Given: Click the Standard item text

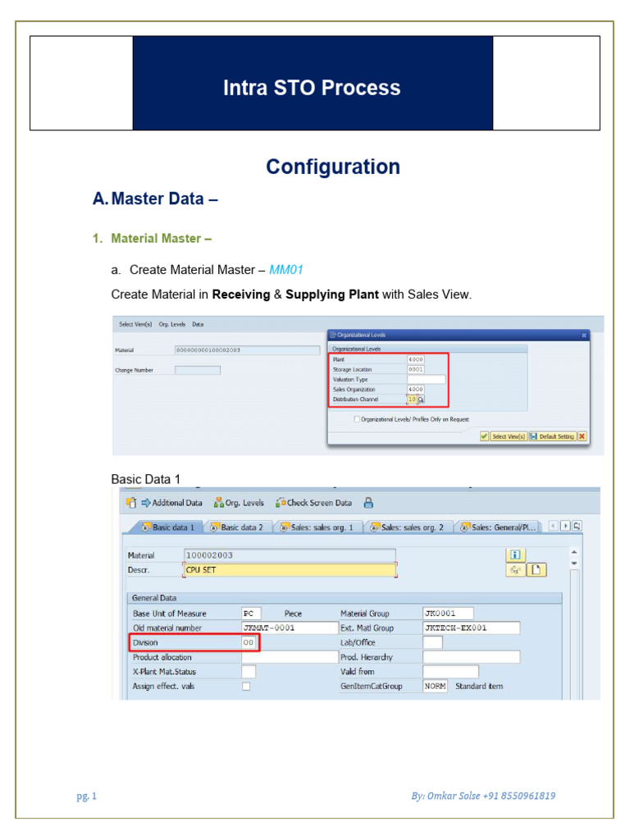Looking at the screenshot, I should pyautogui.click(x=479, y=687).
